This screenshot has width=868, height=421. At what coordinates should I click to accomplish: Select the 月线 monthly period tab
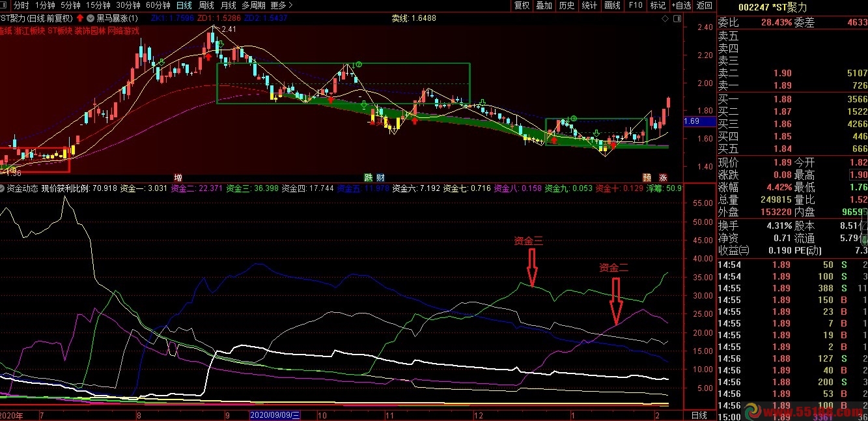pos(229,5)
